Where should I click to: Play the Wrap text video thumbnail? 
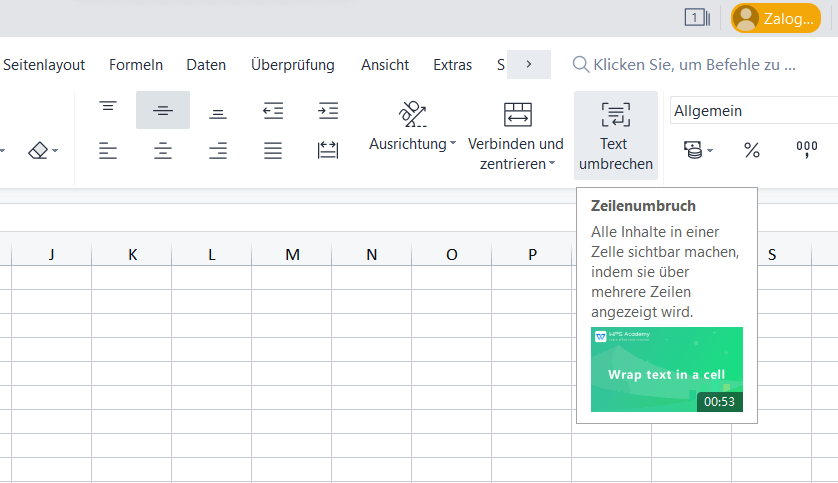click(x=666, y=369)
